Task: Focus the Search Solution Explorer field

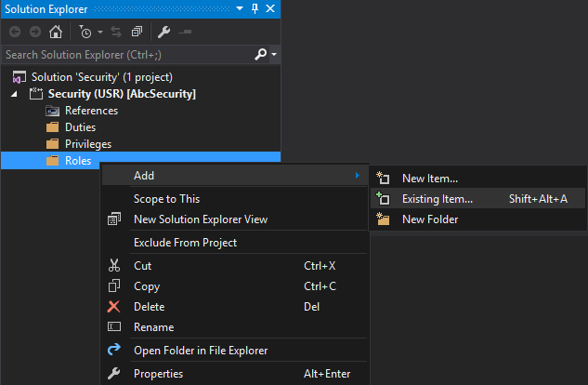Action: click(x=127, y=55)
